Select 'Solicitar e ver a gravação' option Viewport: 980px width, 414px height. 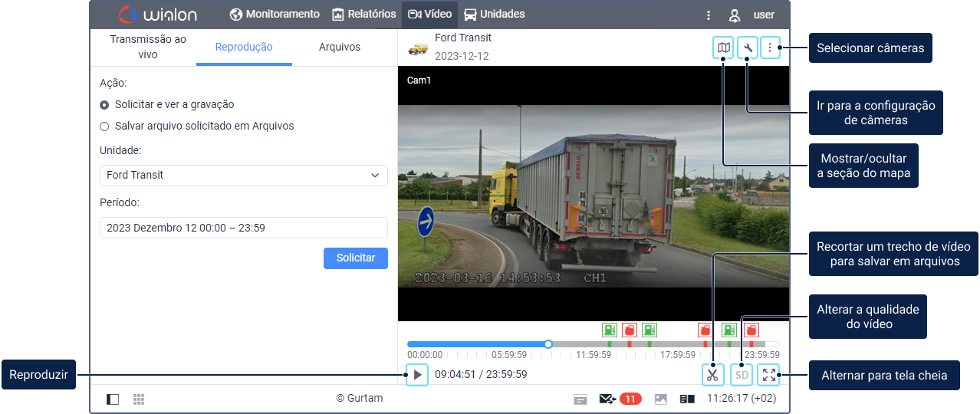(x=104, y=104)
